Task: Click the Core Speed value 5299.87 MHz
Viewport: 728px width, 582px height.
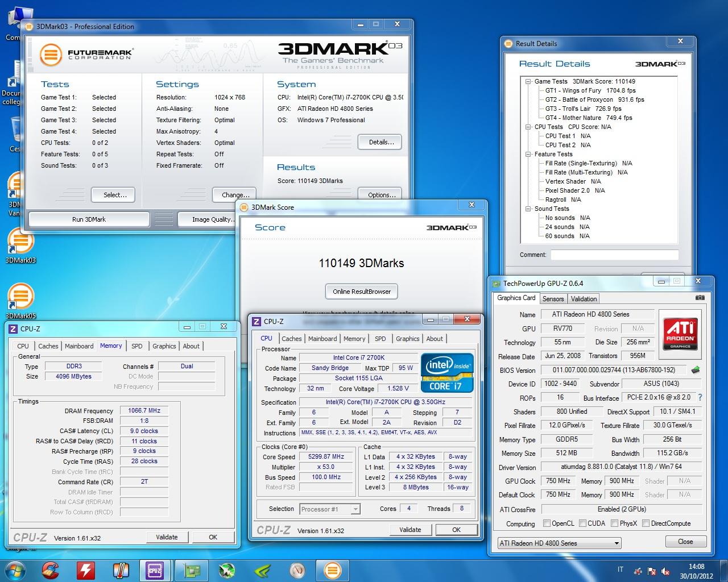Action: tap(326, 457)
